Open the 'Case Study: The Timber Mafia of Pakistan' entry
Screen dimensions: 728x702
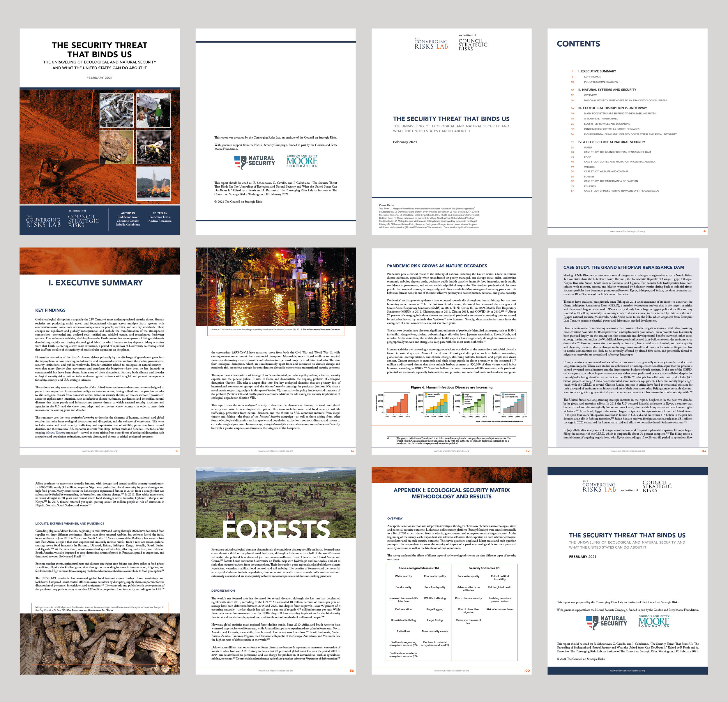point(611,181)
